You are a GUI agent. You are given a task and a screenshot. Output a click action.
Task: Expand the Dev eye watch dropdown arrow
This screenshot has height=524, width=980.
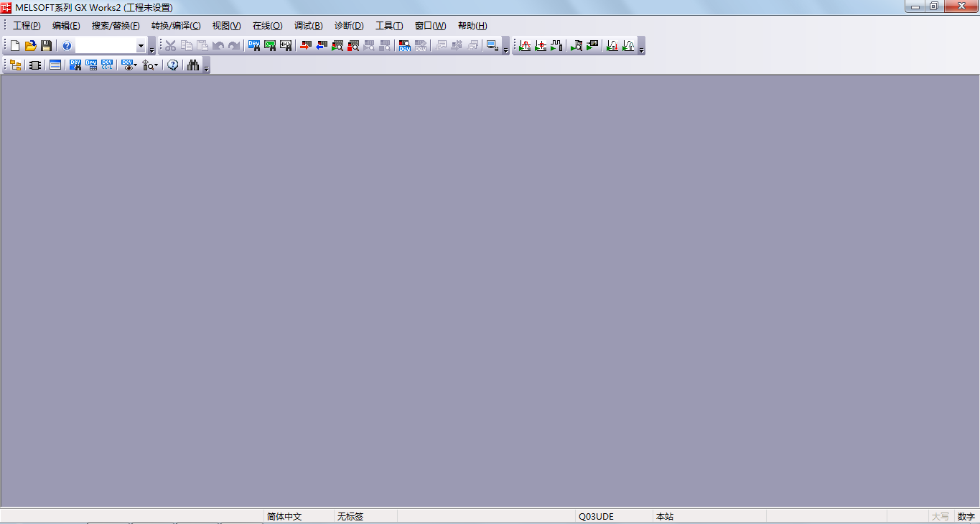tap(135, 65)
